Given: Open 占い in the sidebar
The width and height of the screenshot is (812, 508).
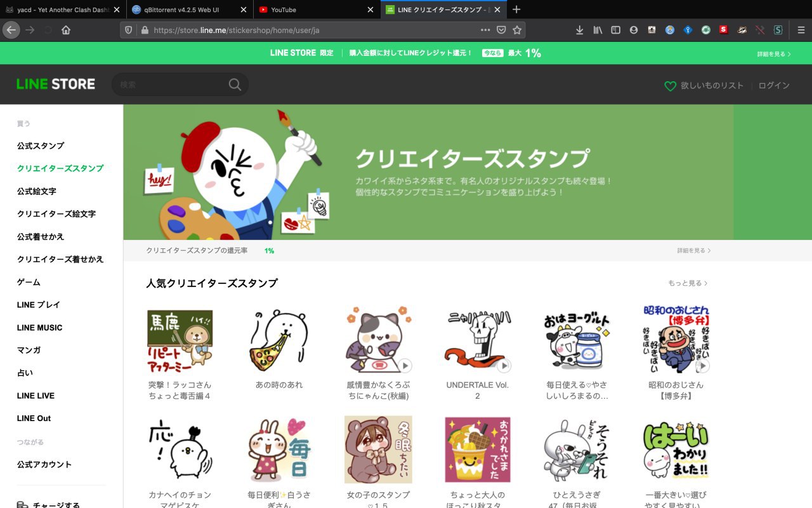Looking at the screenshot, I should (25, 373).
